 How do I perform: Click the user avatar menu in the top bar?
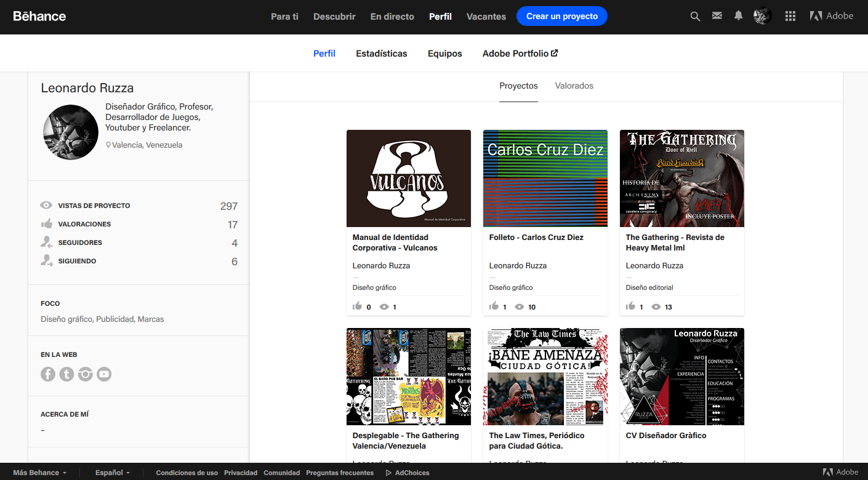pos(762,16)
